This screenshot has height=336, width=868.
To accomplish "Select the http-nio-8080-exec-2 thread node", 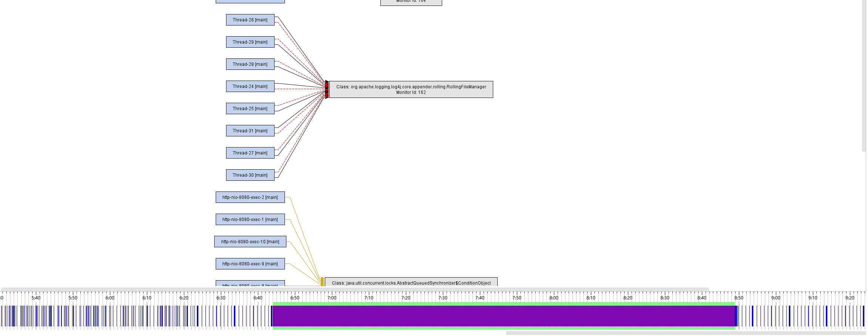I will (x=250, y=197).
